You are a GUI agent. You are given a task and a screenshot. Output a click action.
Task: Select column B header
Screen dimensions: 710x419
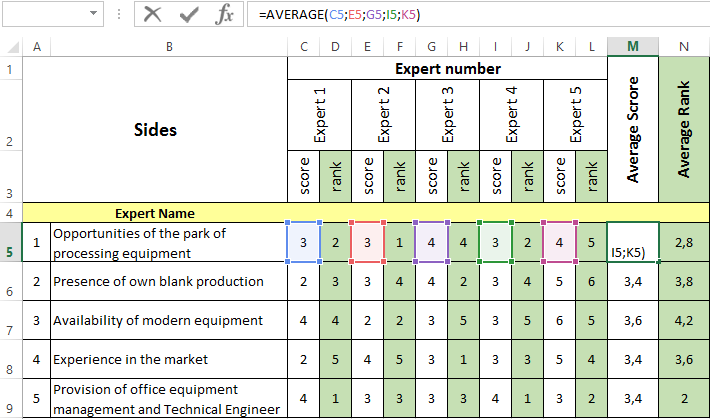(168, 47)
